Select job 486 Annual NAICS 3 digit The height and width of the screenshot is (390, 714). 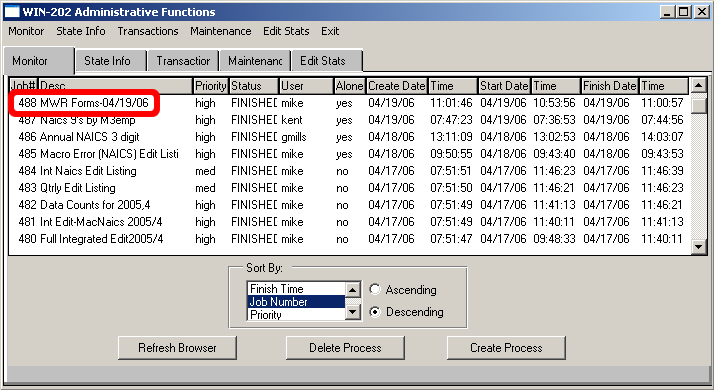coord(349,137)
